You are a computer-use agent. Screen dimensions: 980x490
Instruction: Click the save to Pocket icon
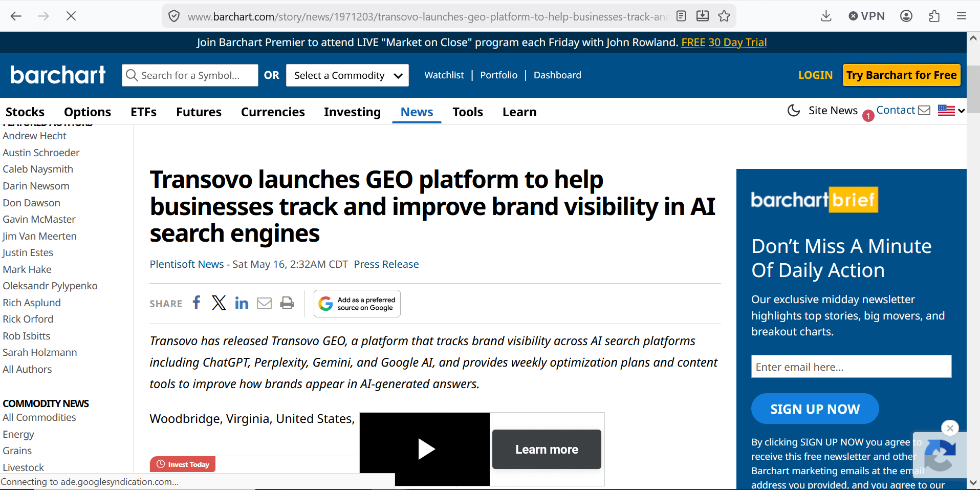[x=703, y=16]
